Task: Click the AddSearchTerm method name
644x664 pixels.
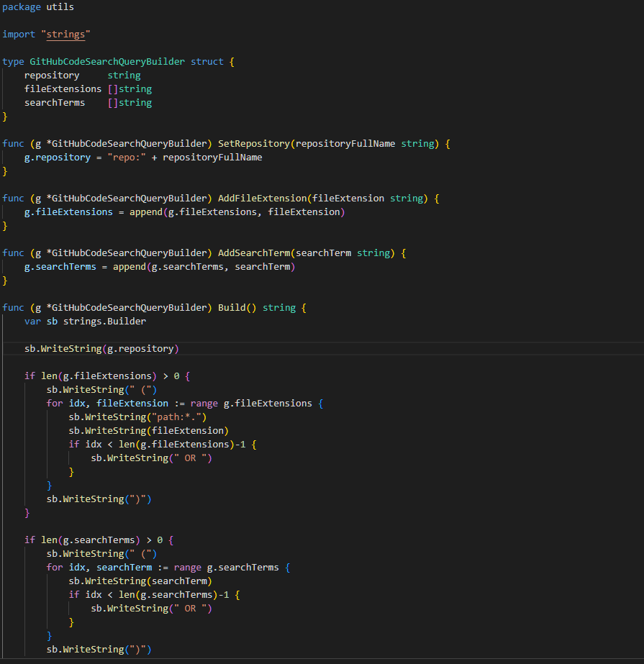Action: coord(254,253)
